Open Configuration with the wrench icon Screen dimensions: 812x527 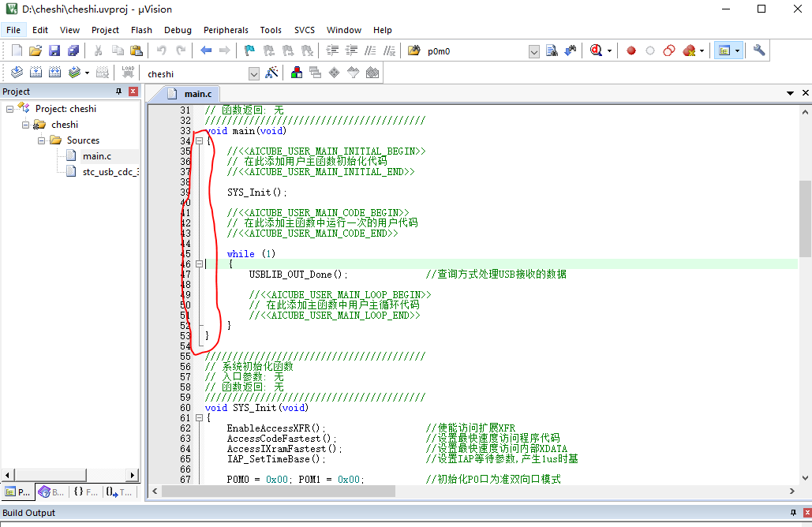click(x=758, y=50)
